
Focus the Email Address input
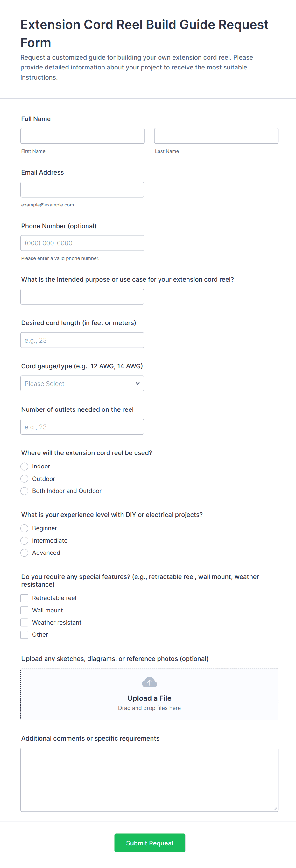click(x=82, y=189)
